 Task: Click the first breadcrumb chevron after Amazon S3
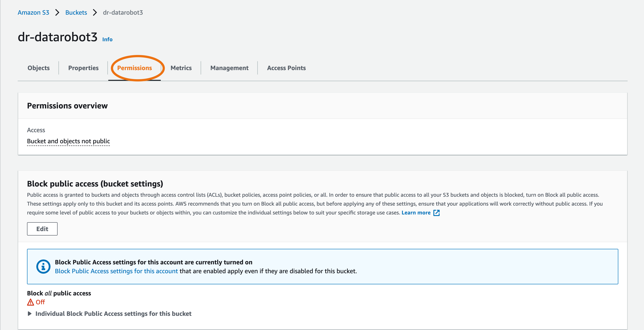[57, 12]
